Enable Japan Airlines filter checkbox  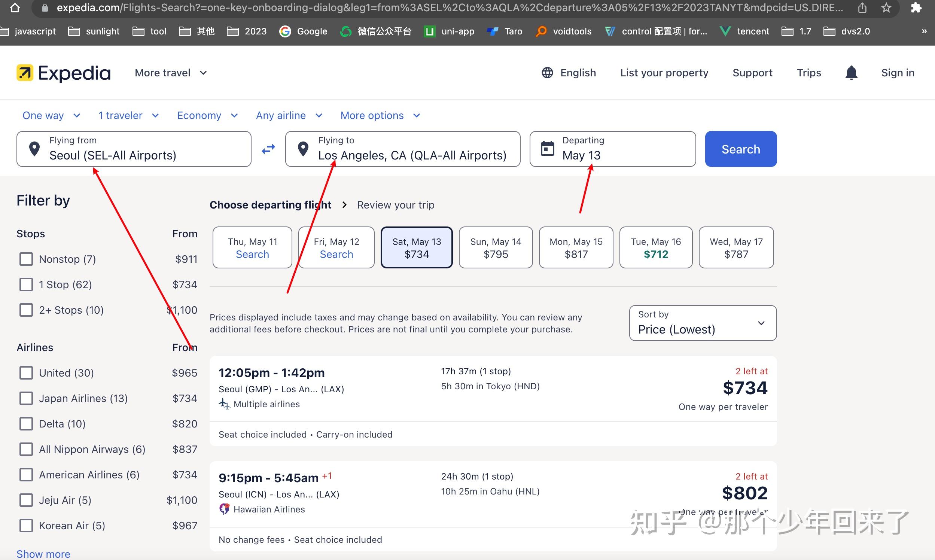(x=26, y=399)
